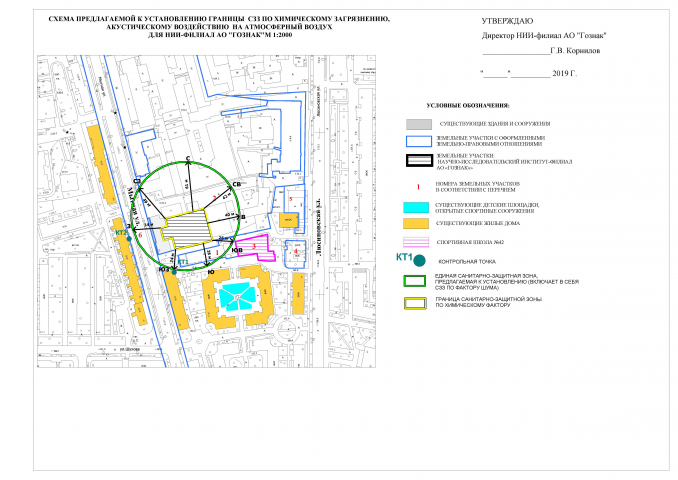Click the small orange building below plot 5
The height and width of the screenshot is (480, 678).
(288, 220)
